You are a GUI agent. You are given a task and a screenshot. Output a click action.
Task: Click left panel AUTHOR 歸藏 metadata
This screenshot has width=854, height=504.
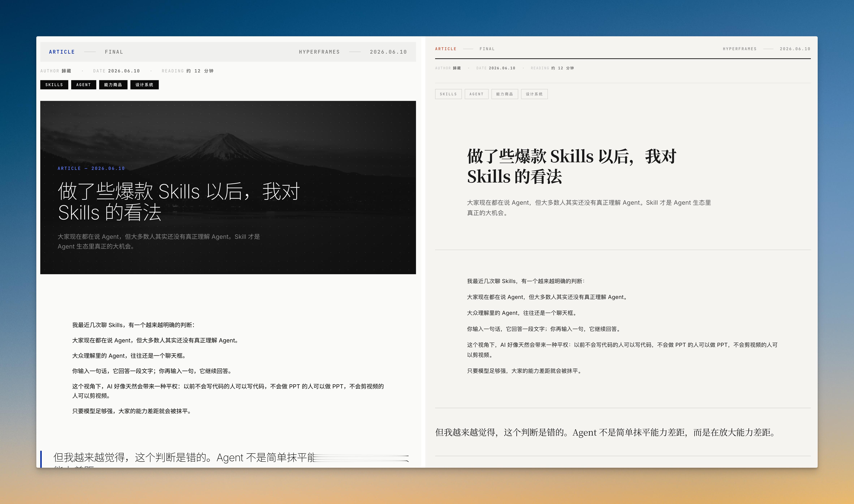click(x=56, y=71)
